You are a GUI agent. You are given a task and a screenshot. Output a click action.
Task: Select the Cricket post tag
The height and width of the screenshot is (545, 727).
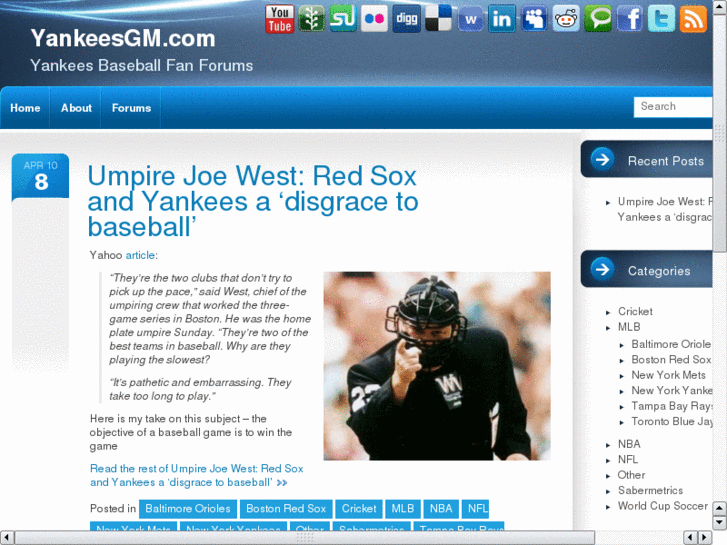[359, 509]
